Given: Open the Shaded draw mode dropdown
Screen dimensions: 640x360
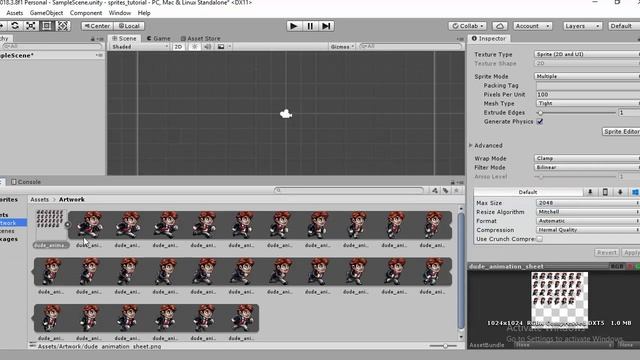Looking at the screenshot, I should point(140,47).
